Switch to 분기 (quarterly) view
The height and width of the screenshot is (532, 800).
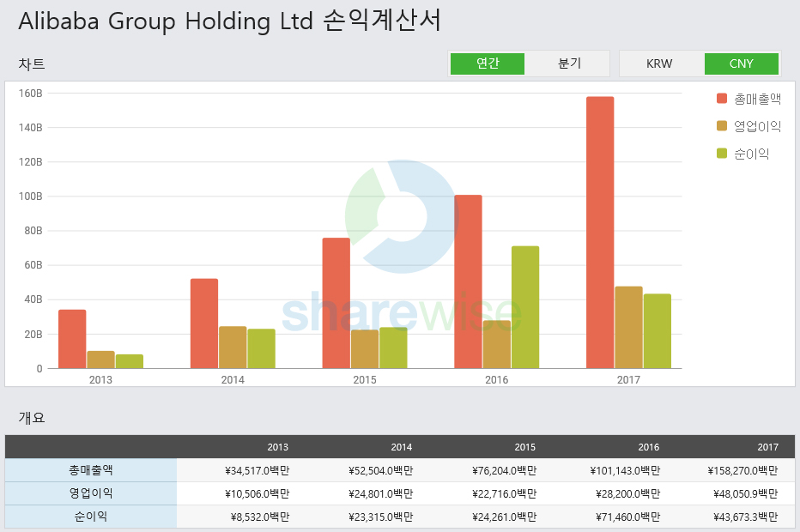(x=569, y=63)
